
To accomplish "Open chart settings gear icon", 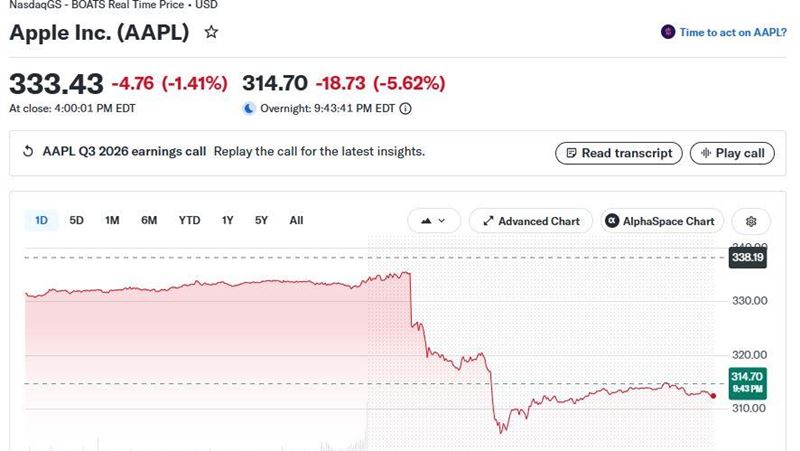I will click(x=751, y=221).
